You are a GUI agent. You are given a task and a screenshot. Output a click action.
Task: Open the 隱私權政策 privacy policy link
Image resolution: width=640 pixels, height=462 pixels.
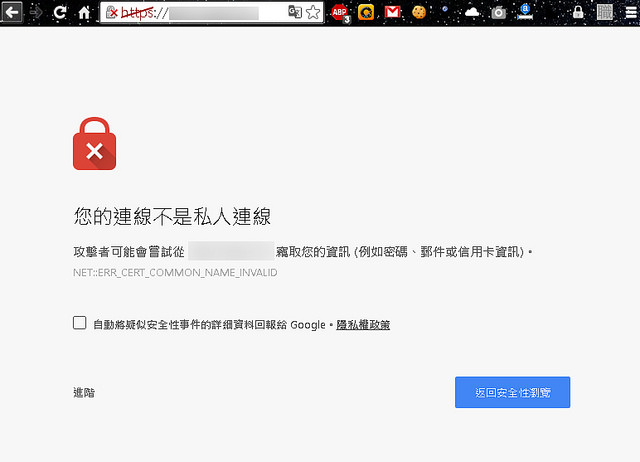[x=363, y=325]
